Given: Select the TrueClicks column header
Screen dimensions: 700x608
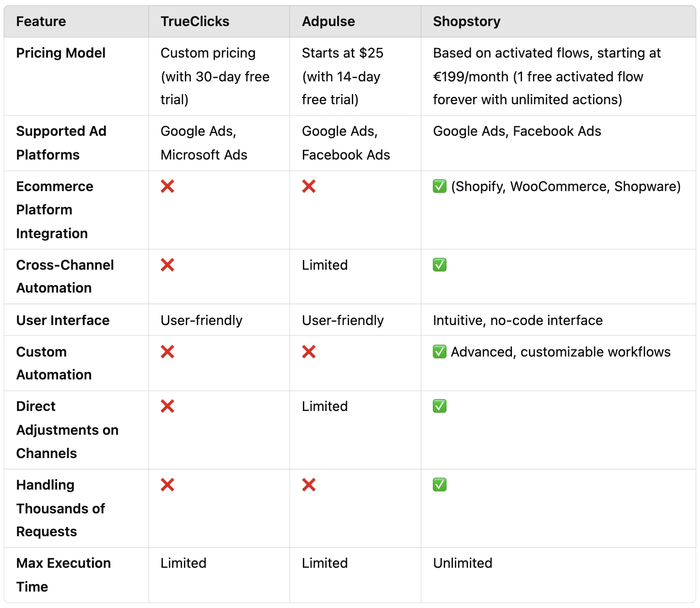Looking at the screenshot, I should (x=195, y=21).
